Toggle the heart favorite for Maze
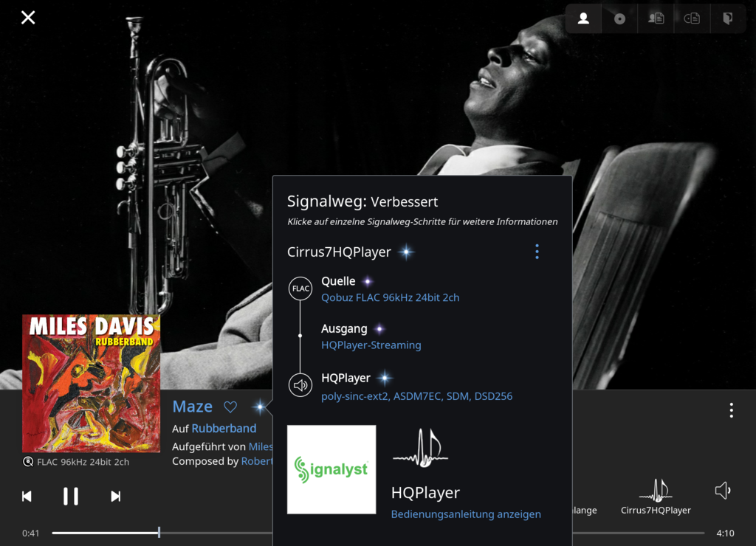Screen dimensions: 756x546 (x=230, y=407)
